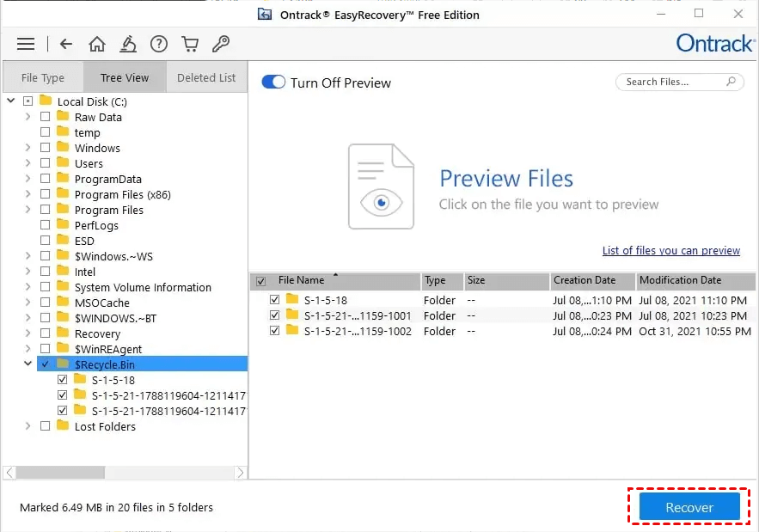Open the microscope scan tool icon
This screenshot has height=532, width=759.
pos(128,44)
